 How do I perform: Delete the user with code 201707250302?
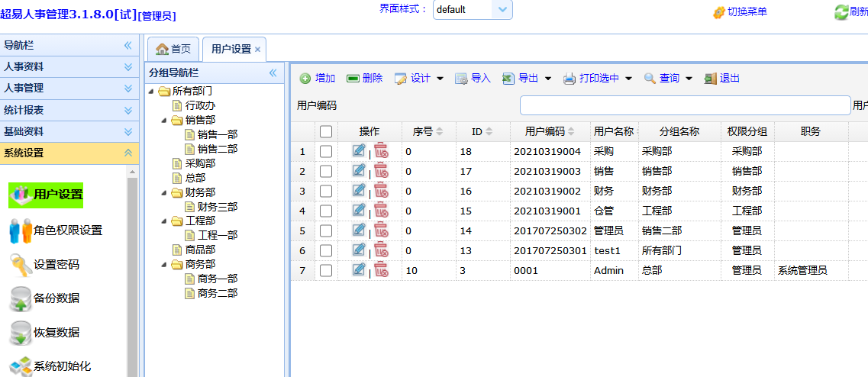[x=381, y=230]
